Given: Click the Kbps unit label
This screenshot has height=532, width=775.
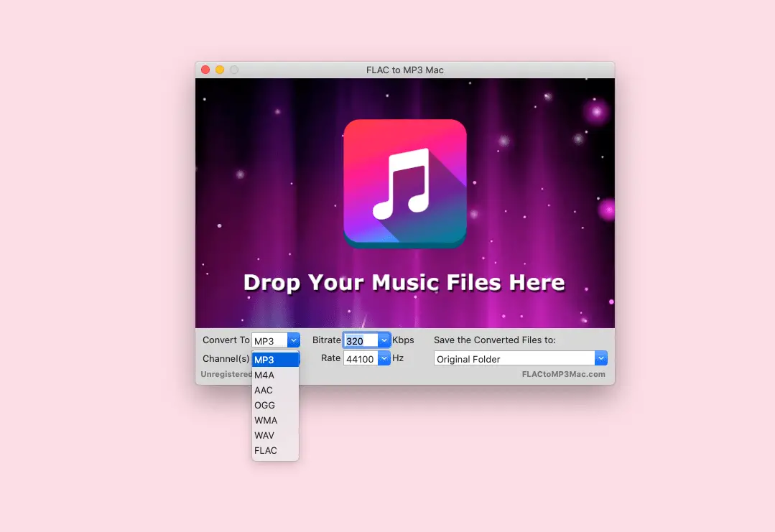Looking at the screenshot, I should 403,340.
